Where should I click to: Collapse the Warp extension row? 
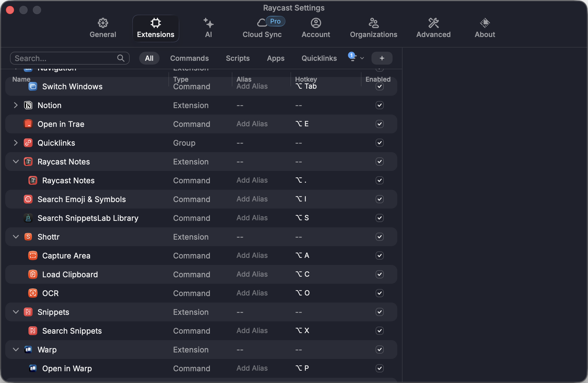click(16, 350)
